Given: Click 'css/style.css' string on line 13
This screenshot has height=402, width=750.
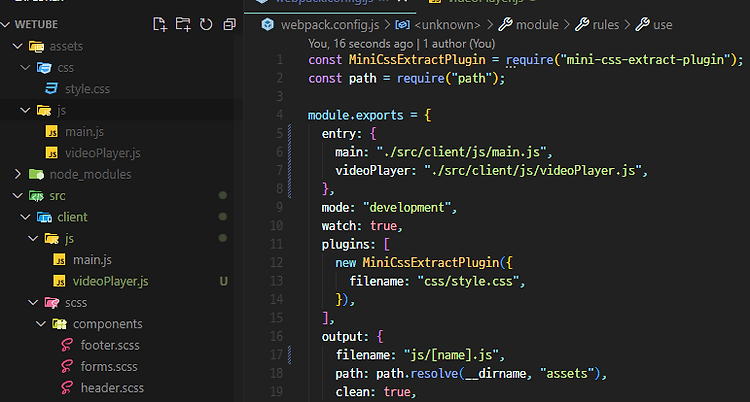Looking at the screenshot, I should [468, 281].
